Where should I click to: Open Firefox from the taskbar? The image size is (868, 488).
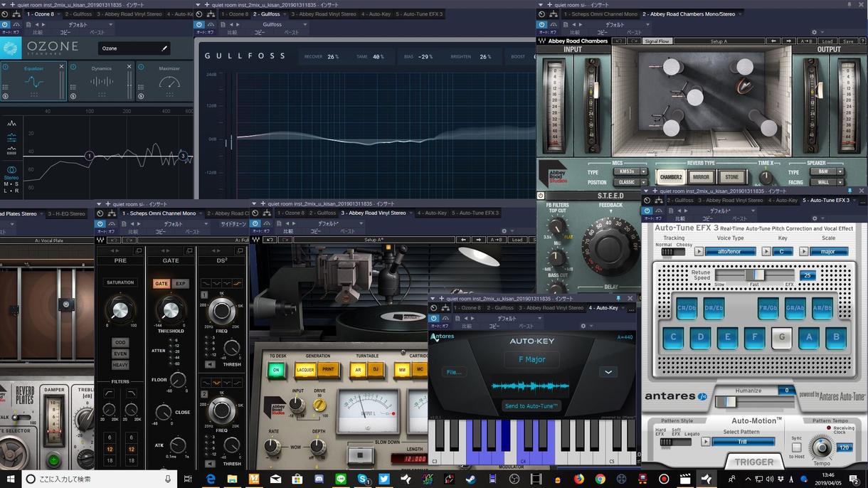(579, 479)
